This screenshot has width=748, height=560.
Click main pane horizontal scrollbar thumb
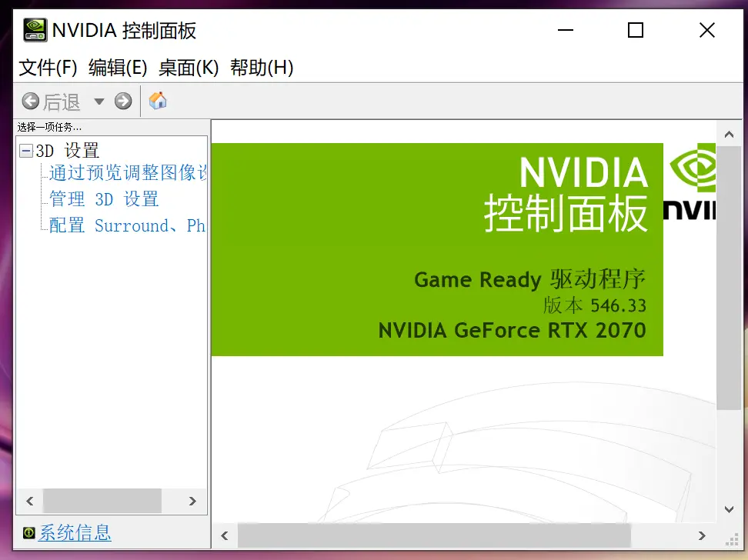434,535
